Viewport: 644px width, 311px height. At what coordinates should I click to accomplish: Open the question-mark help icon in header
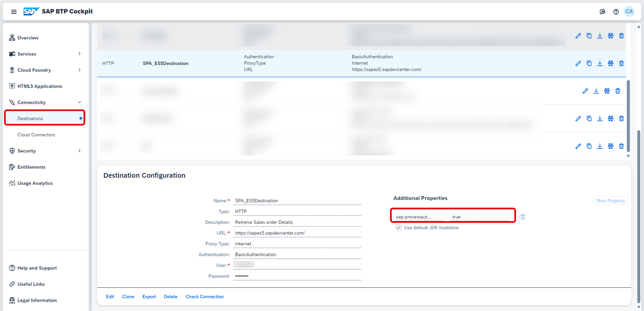pos(616,12)
